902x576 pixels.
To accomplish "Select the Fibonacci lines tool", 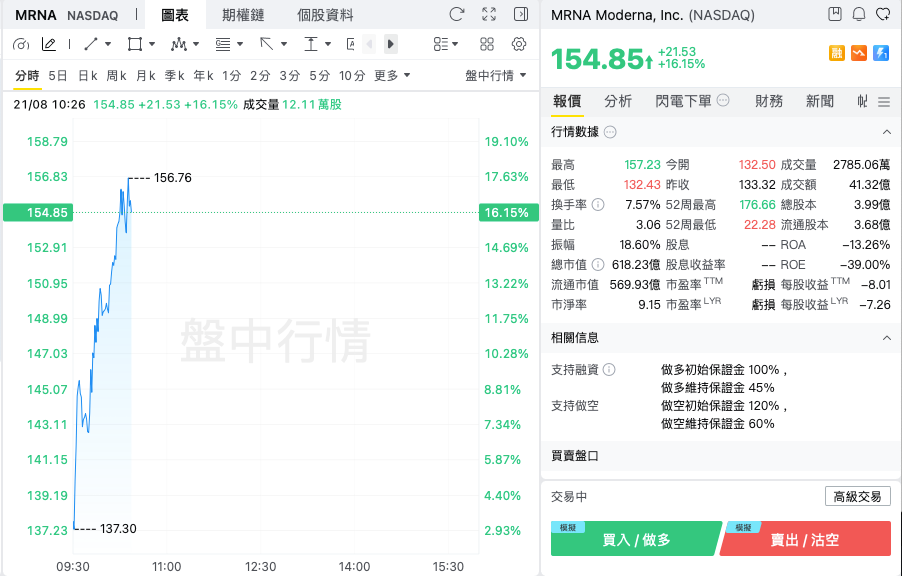I will click(223, 44).
